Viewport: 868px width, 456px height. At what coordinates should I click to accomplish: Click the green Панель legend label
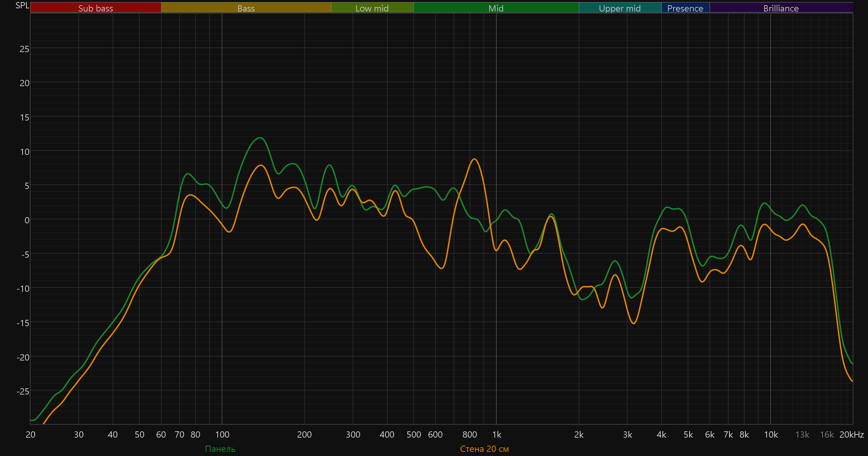[x=220, y=449]
